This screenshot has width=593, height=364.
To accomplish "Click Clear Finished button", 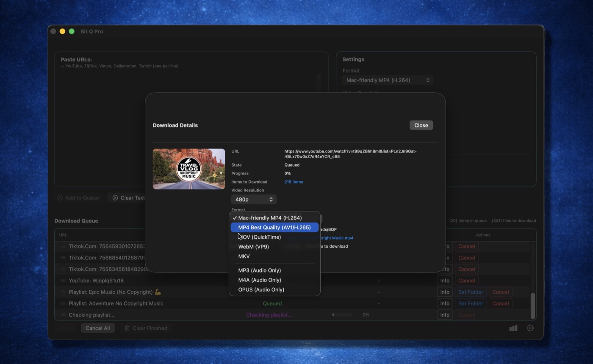I will click(146, 328).
